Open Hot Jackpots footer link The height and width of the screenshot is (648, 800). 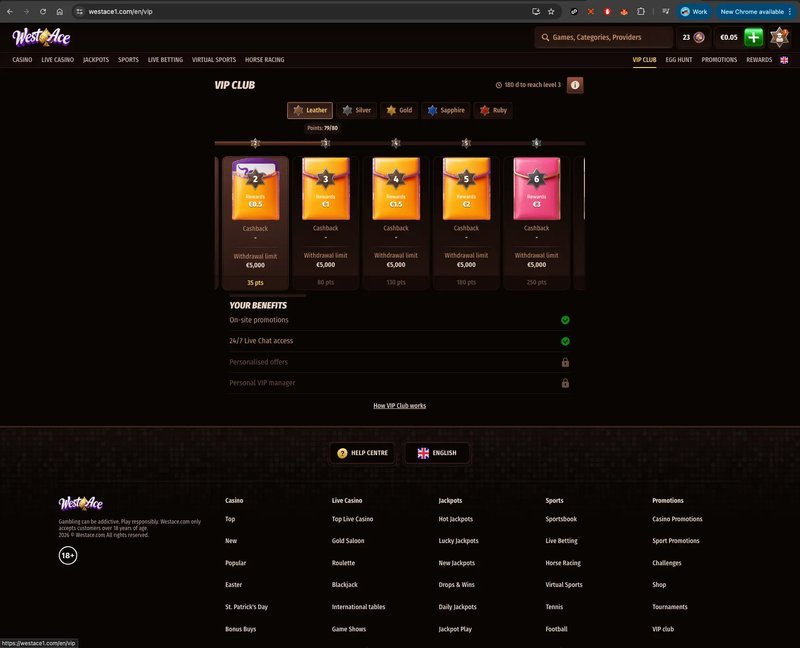456,519
